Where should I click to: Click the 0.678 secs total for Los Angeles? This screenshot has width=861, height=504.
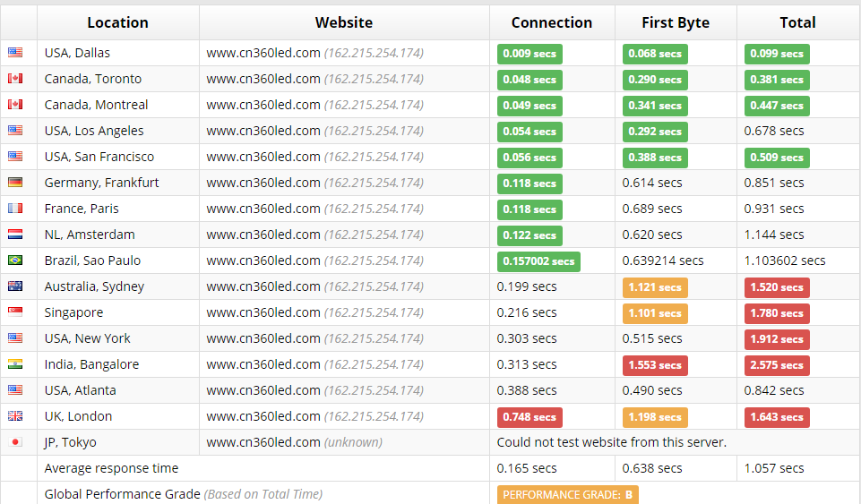[x=774, y=131]
